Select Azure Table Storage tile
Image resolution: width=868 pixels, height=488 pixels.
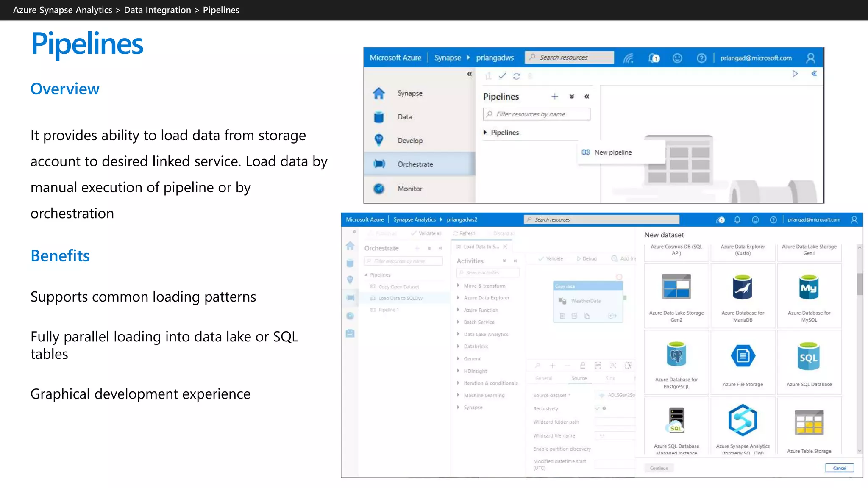809,426
